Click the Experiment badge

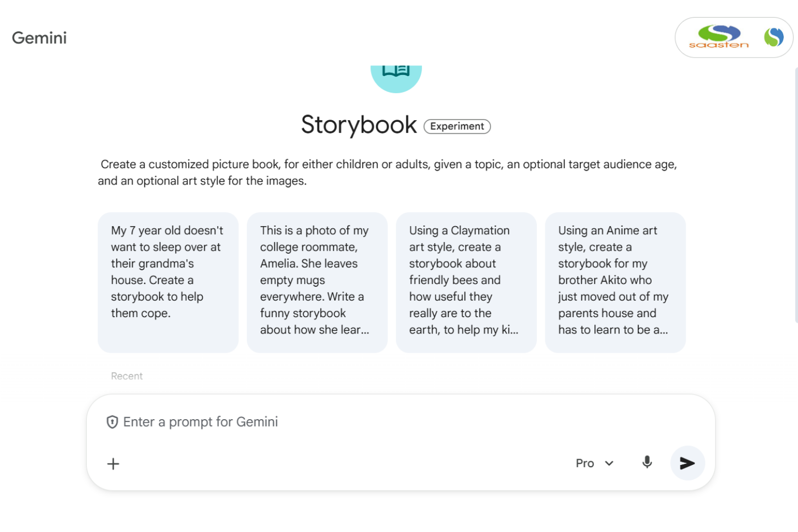tap(457, 127)
